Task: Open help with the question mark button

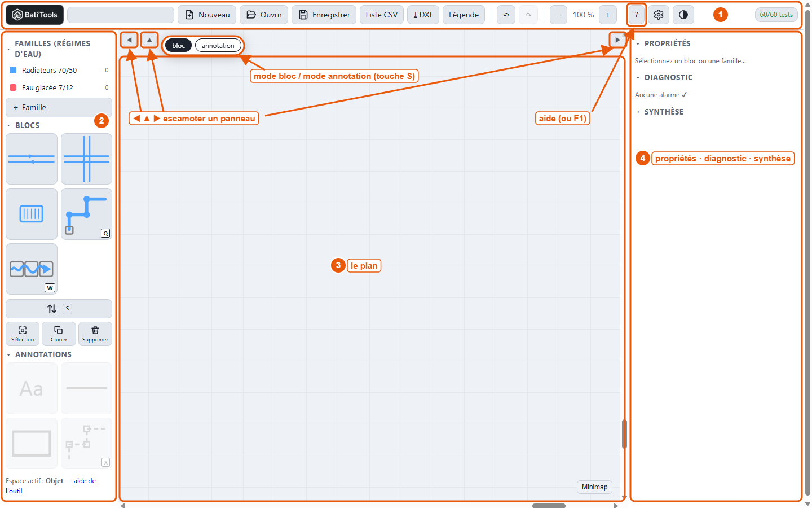Action: (x=637, y=15)
